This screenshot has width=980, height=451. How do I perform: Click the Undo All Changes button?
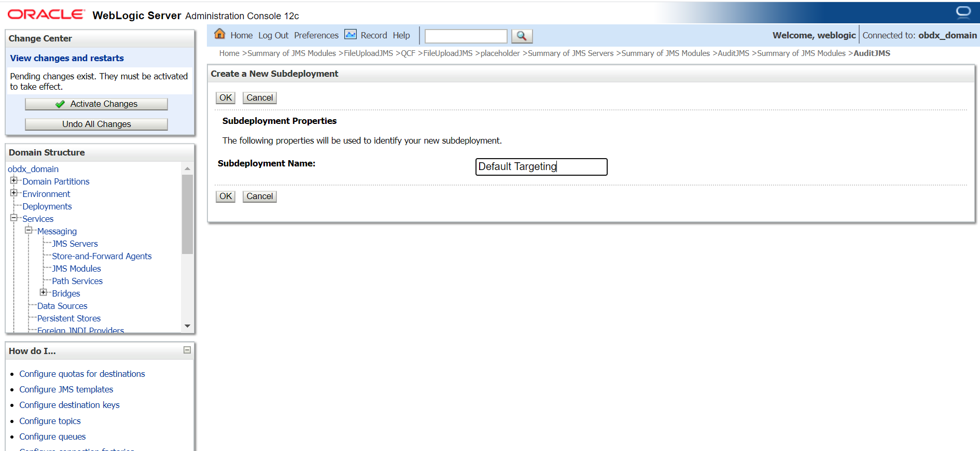tap(96, 124)
